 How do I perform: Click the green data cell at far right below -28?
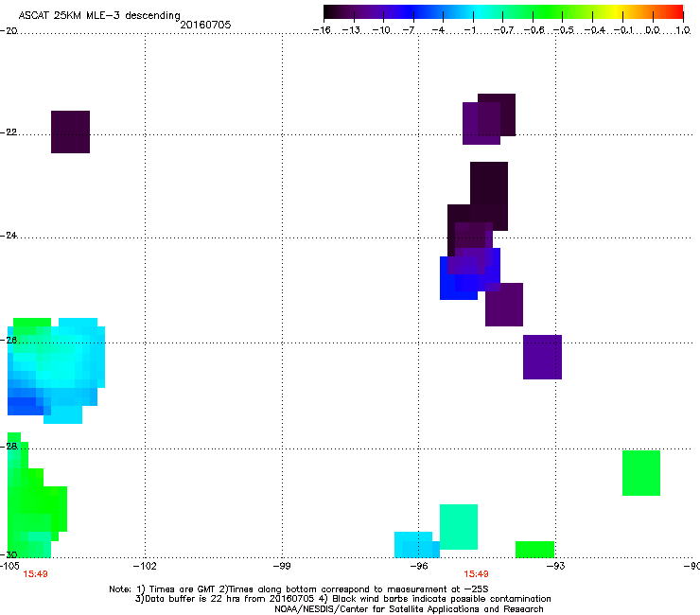(x=641, y=473)
